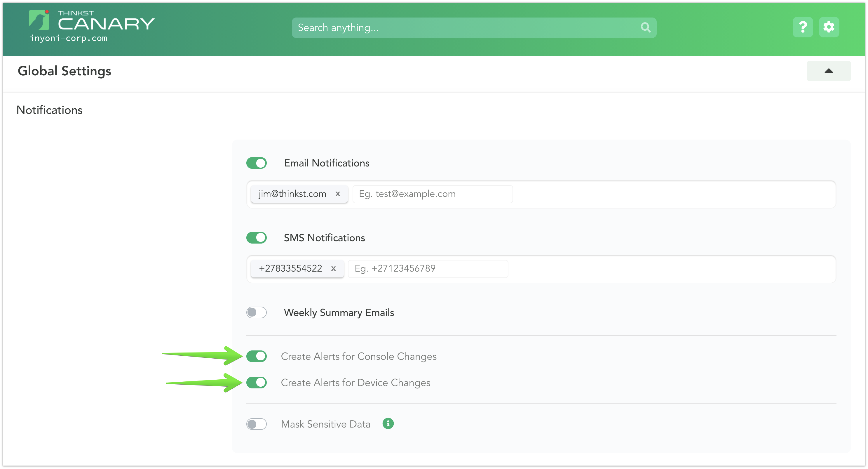Open the help question mark icon

click(x=803, y=27)
